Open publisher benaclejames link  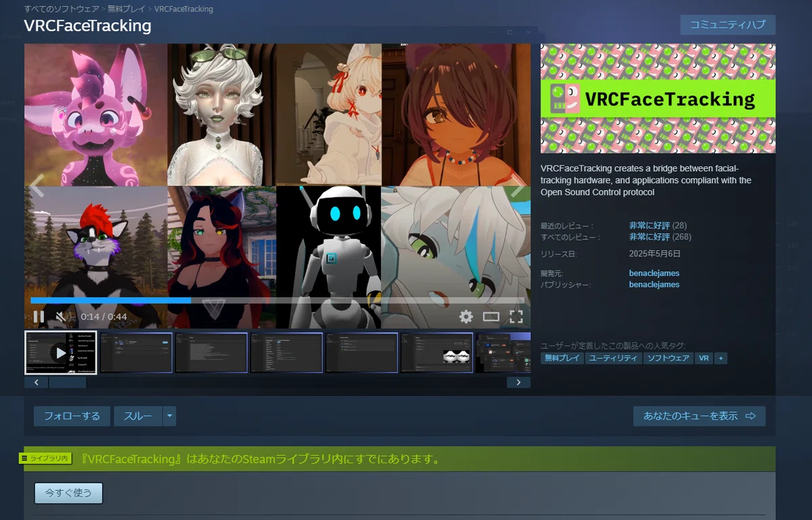pyautogui.click(x=654, y=285)
